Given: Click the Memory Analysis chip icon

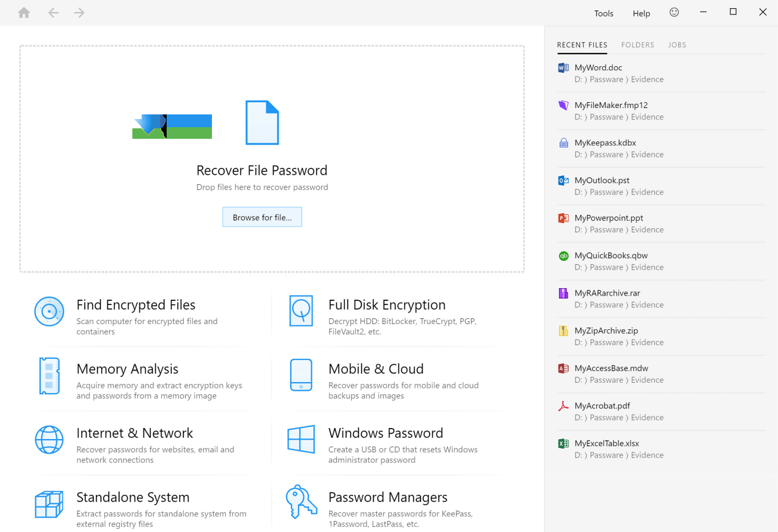Looking at the screenshot, I should pyautogui.click(x=49, y=376).
